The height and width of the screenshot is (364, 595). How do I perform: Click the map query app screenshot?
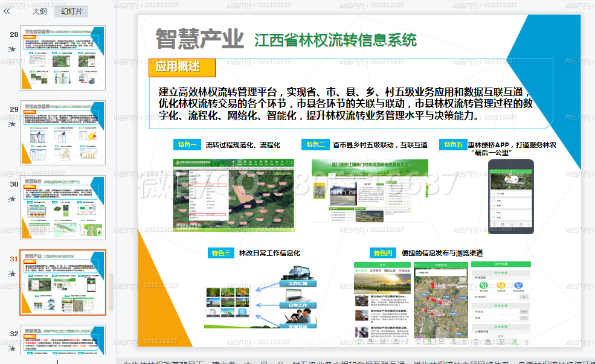(441, 303)
